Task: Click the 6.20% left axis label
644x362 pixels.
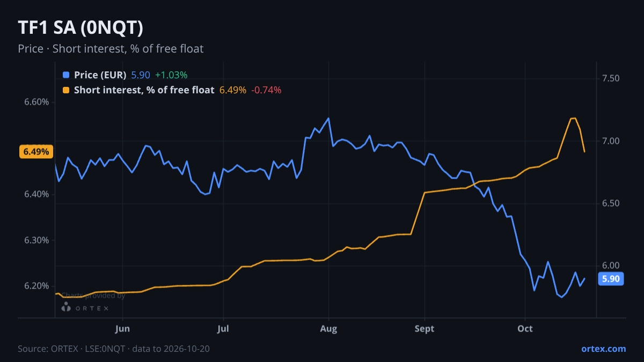Action: click(x=36, y=286)
